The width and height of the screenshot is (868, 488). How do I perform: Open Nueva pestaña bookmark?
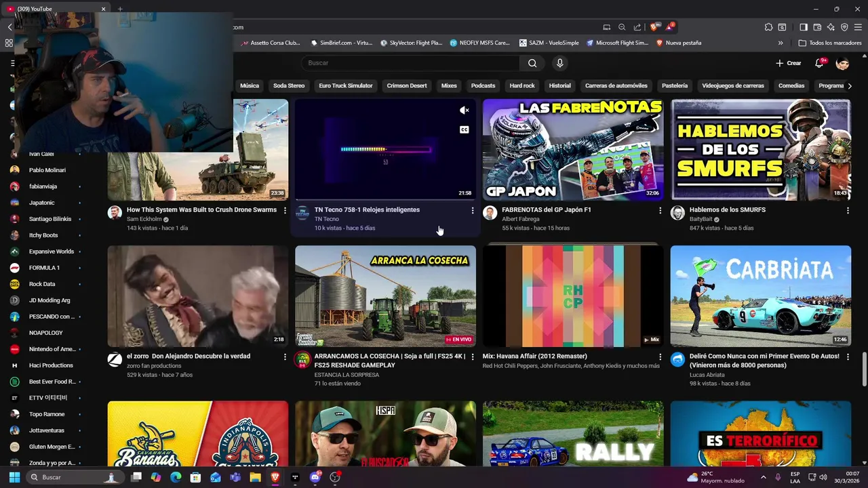click(678, 43)
